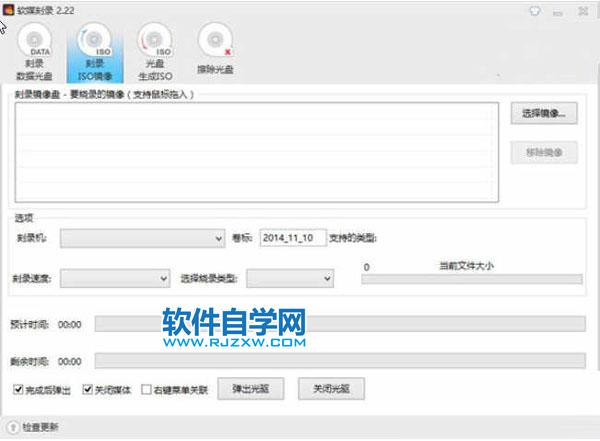The image size is (600, 441).
Task: Open the 擦除光盘 (erase disc) tool
Action: pos(214,52)
